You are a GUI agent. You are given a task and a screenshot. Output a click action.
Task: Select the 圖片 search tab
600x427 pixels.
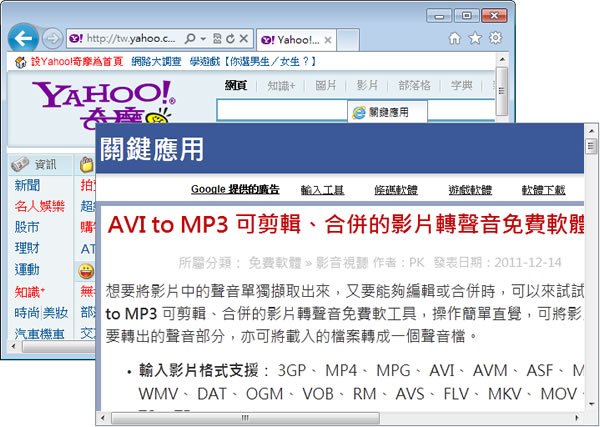(x=326, y=86)
